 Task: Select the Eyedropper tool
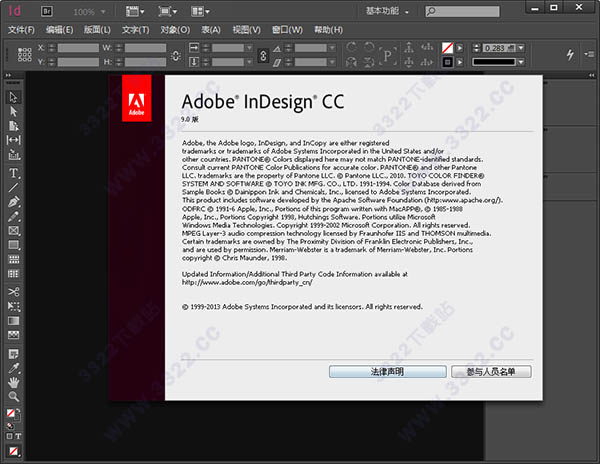click(13, 368)
